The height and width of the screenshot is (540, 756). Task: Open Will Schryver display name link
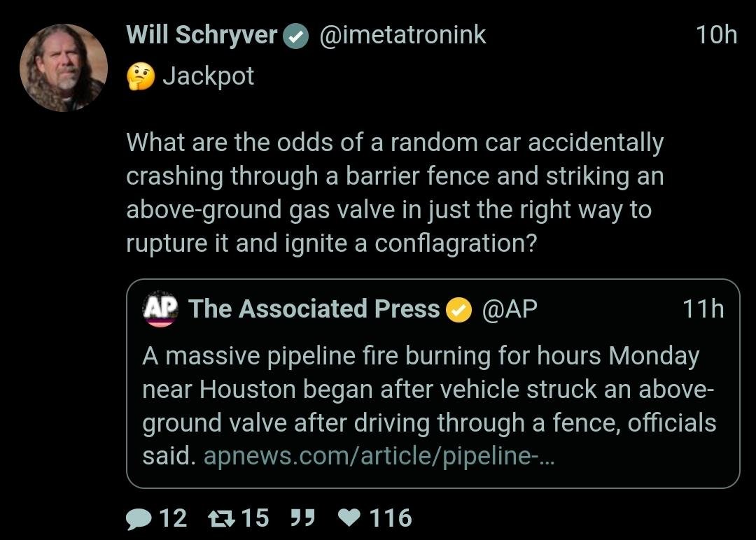[202, 36]
